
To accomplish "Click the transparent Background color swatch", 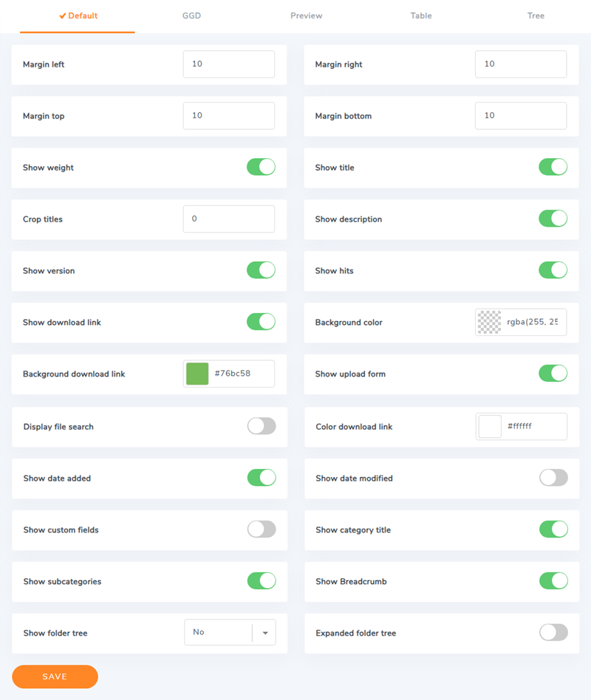I will (489, 322).
